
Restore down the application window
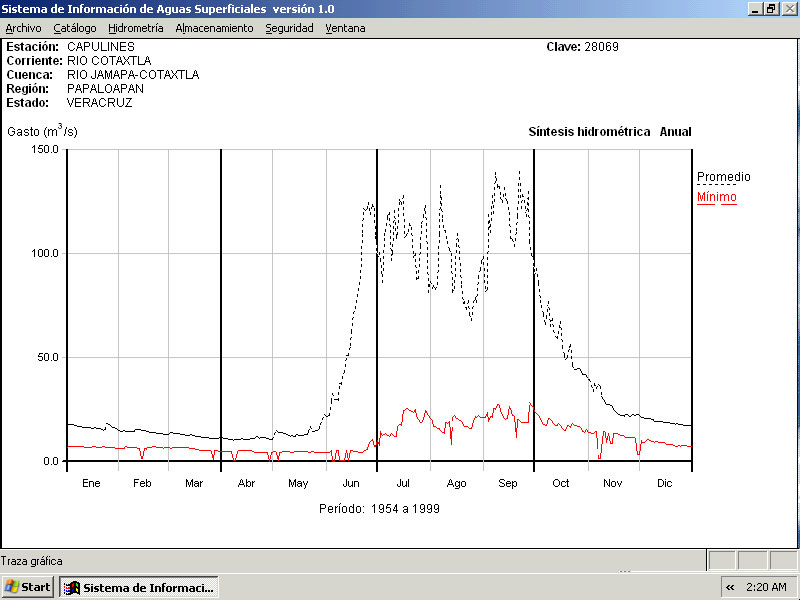pos(771,8)
